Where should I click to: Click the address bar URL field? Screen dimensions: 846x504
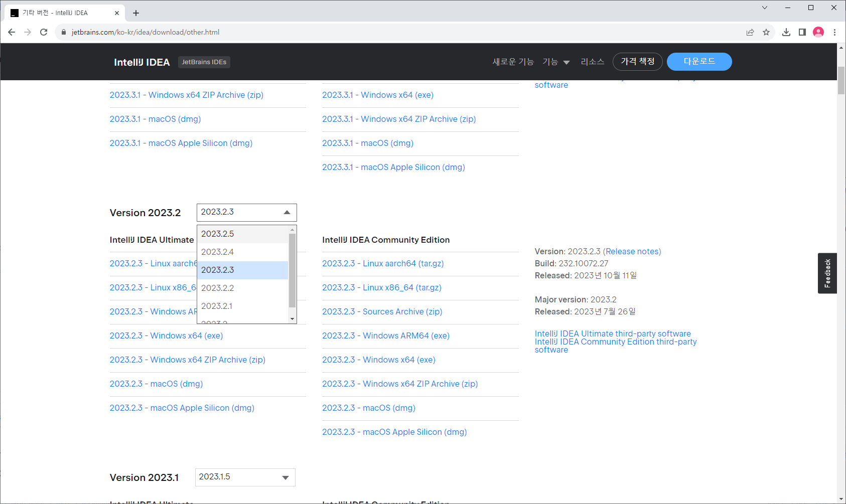pos(401,32)
